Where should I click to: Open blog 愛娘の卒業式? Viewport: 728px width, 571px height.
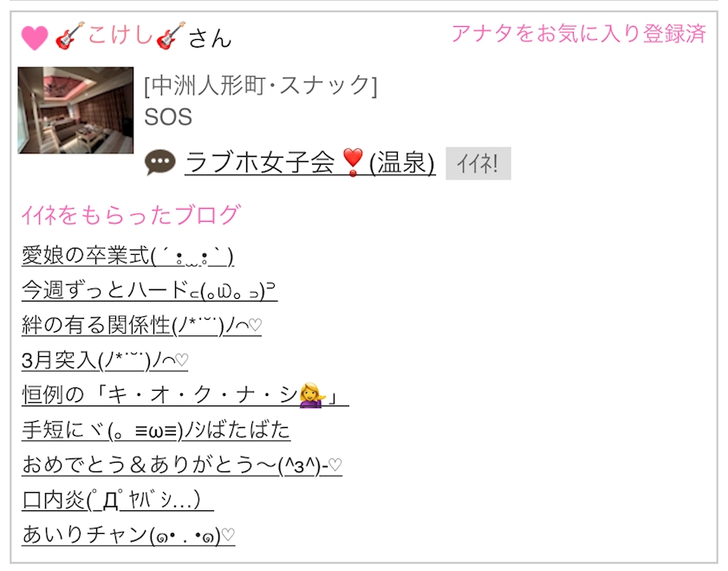coord(127,256)
